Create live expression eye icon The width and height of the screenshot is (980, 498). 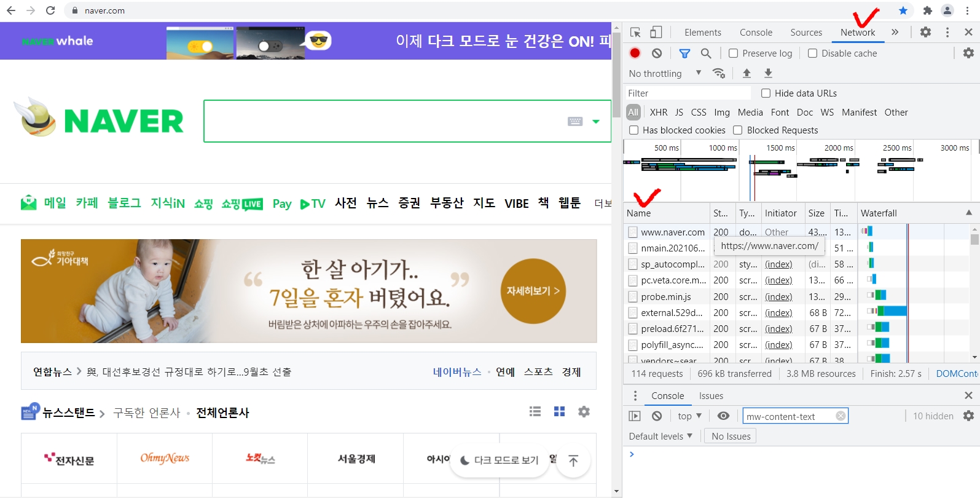pyautogui.click(x=724, y=416)
